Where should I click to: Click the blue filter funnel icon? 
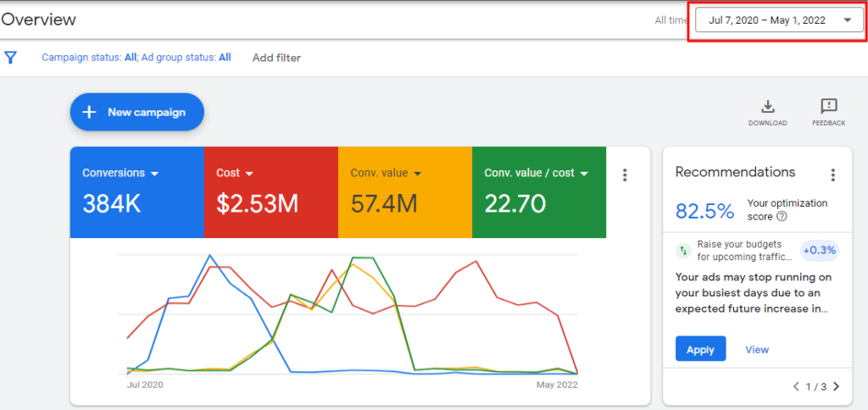click(10, 58)
